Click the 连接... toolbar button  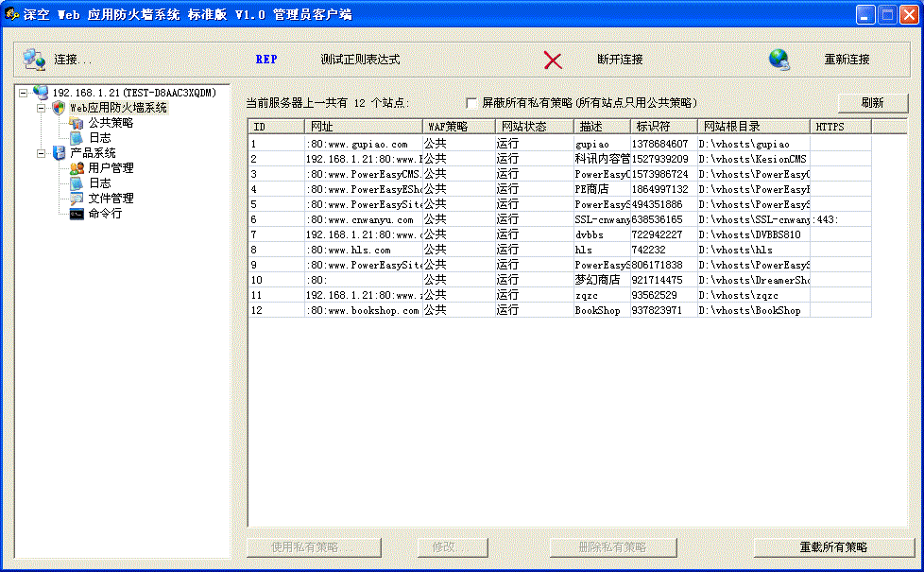pyautogui.click(x=73, y=60)
